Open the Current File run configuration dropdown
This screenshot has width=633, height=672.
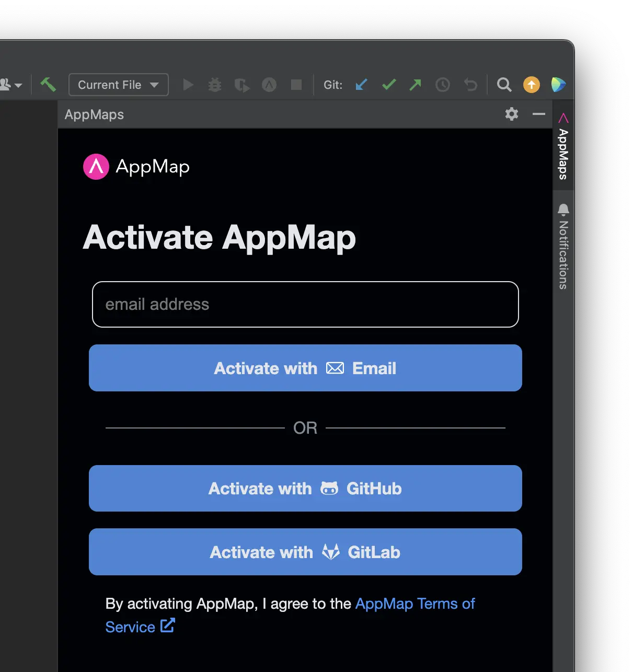click(119, 85)
